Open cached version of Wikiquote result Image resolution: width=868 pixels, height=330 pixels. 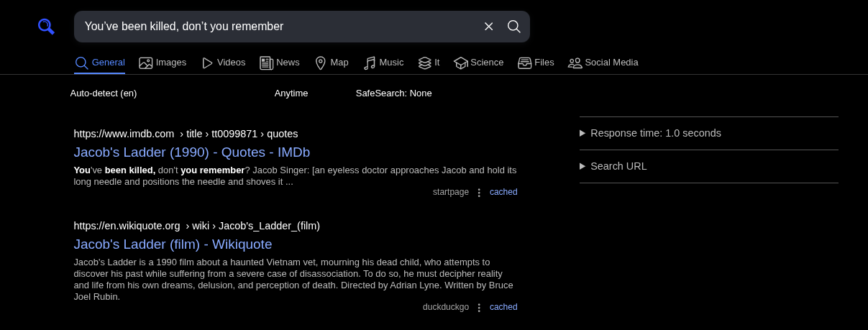click(x=503, y=307)
